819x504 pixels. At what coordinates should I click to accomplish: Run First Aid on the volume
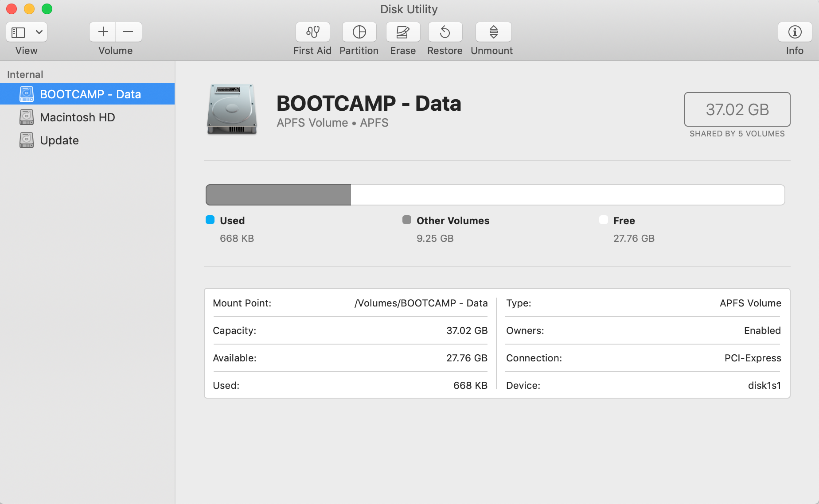(313, 32)
